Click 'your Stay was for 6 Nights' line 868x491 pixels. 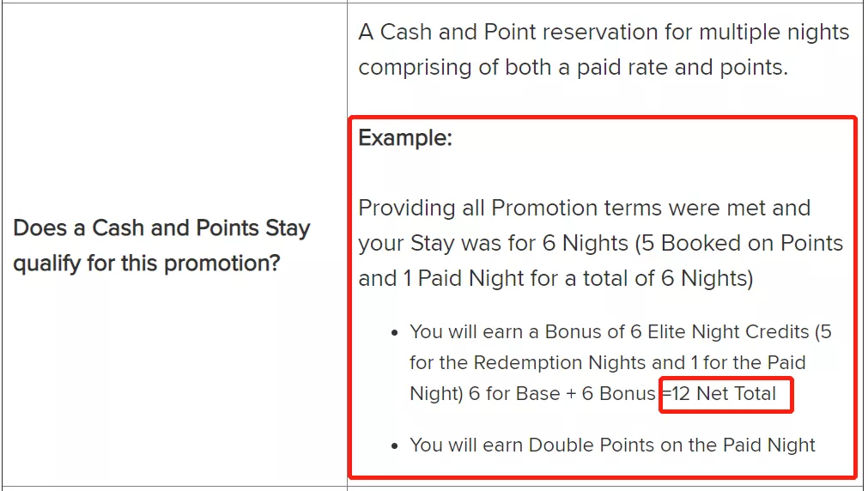coord(493,243)
